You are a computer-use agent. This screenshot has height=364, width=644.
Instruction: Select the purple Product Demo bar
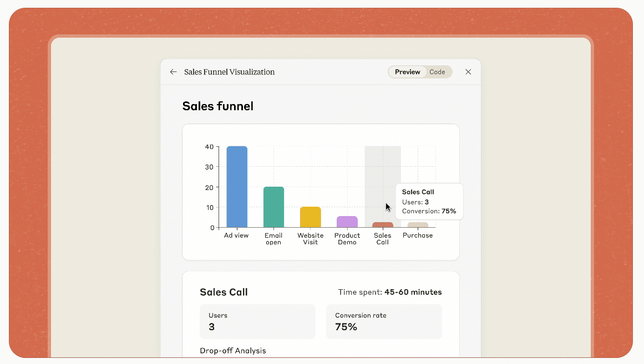tap(347, 222)
